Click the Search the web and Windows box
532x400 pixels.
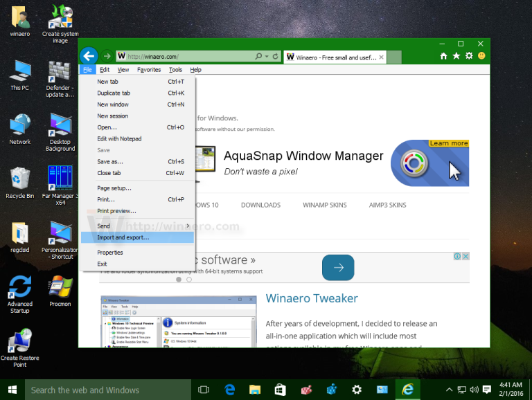[108, 390]
